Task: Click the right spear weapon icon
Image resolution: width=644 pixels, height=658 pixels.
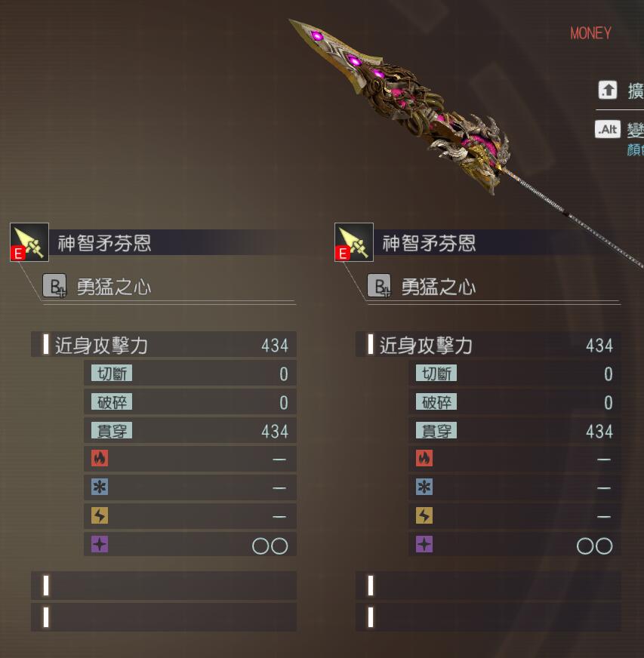Action: tap(354, 242)
